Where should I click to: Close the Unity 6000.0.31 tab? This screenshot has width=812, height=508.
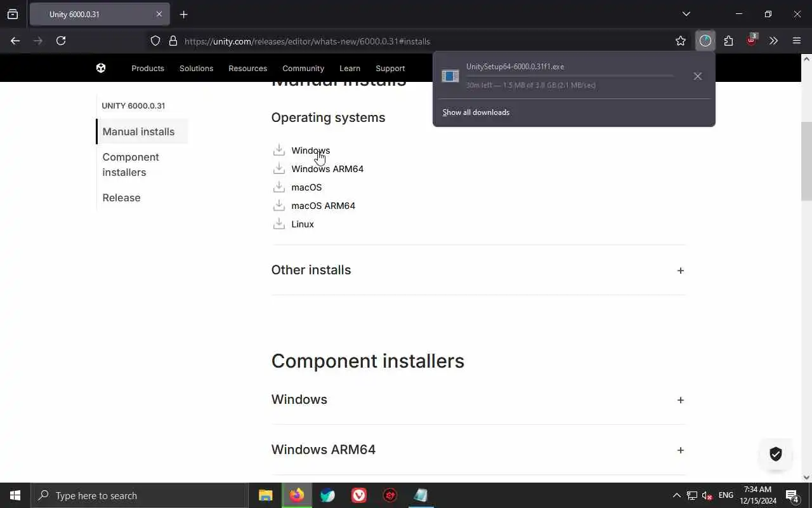pos(159,14)
